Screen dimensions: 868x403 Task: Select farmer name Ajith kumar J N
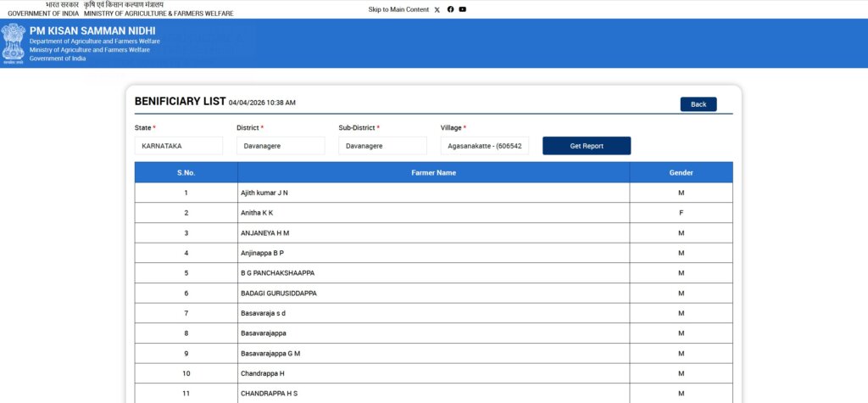tap(264, 193)
